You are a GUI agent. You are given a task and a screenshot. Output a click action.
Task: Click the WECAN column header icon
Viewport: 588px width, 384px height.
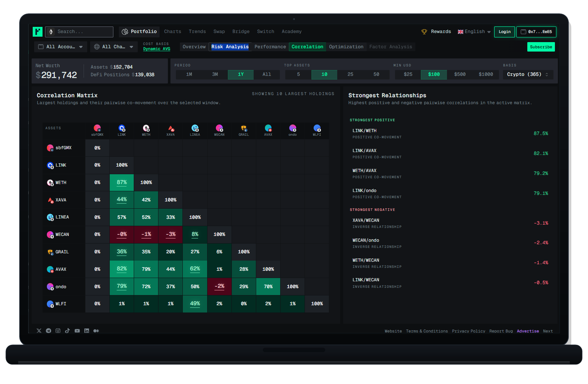pos(219,128)
